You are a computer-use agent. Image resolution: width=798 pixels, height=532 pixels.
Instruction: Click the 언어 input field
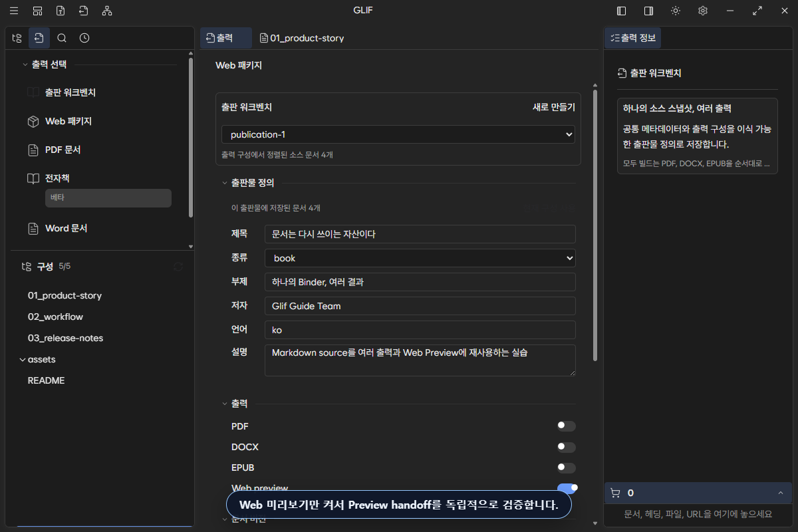tap(420, 330)
